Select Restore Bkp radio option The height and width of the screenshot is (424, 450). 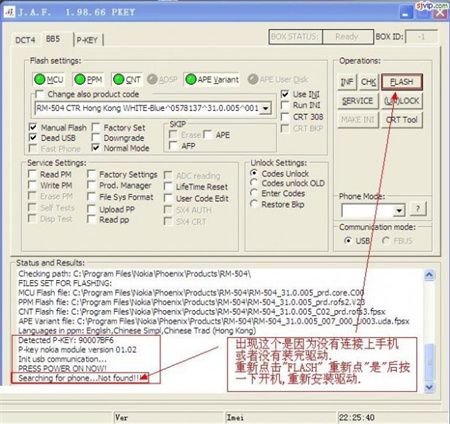pyautogui.click(x=254, y=204)
